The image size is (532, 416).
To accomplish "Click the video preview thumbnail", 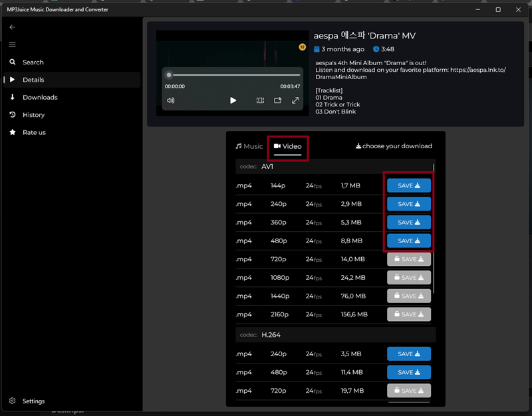I will 232,73.
